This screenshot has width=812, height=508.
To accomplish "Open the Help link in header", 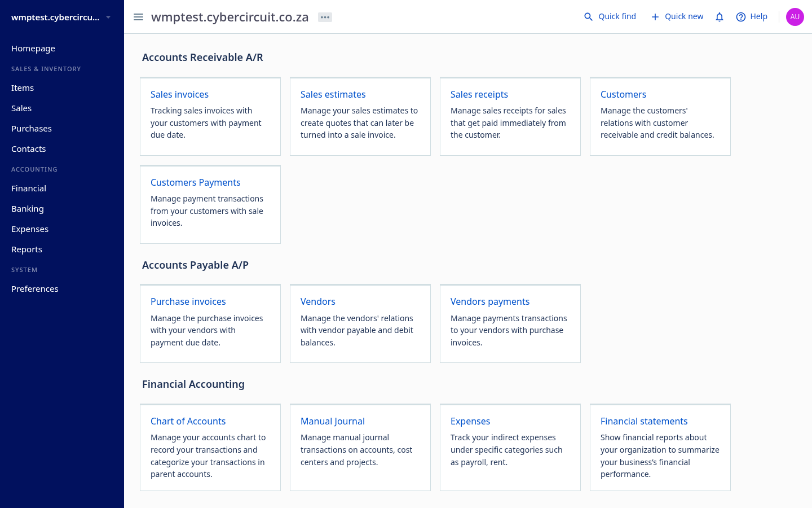I will tap(752, 17).
